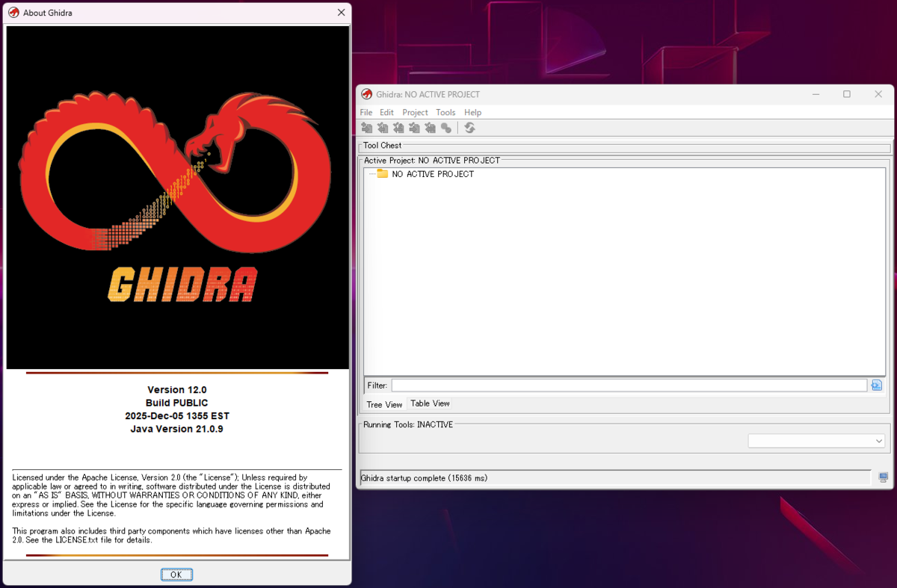
Task: Click the repository connection icon in the status bar
Action: tap(884, 477)
